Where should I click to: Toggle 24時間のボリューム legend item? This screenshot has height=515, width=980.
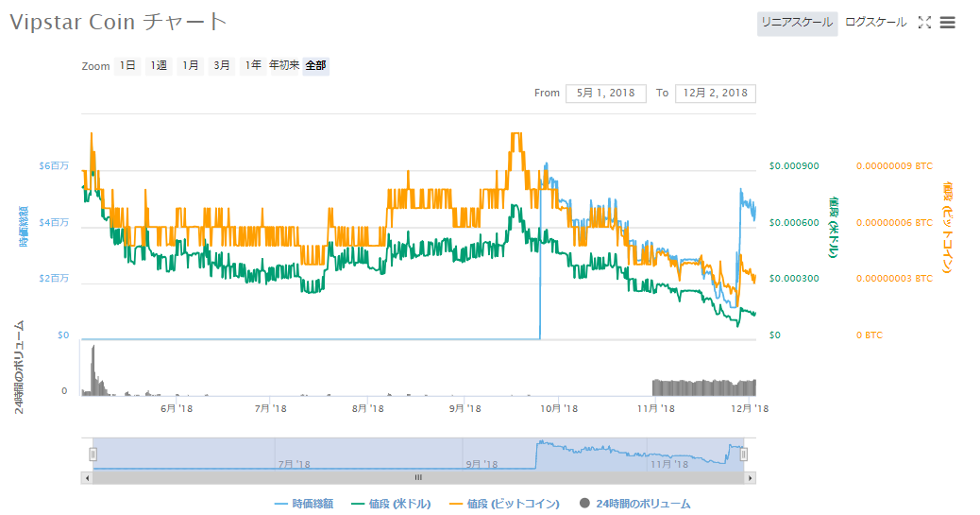pos(634,505)
